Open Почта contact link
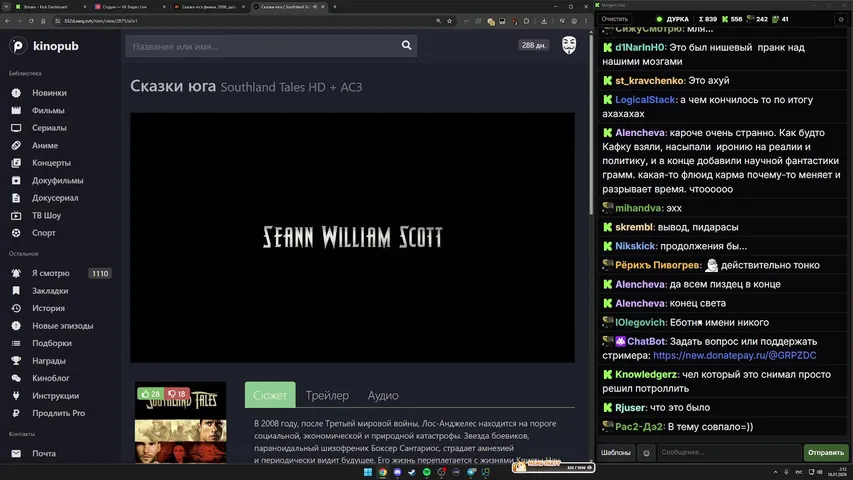Screen dimensions: 853x480 pyautogui.click(x=44, y=453)
